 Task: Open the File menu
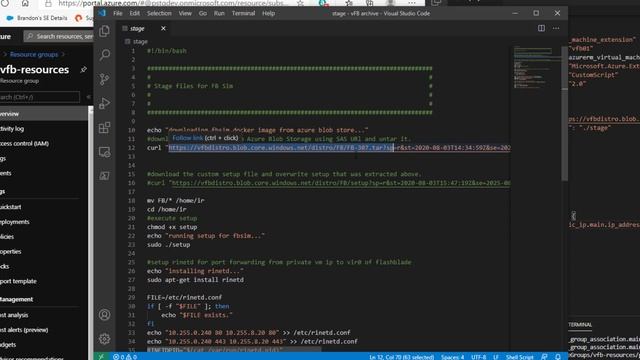click(x=118, y=13)
